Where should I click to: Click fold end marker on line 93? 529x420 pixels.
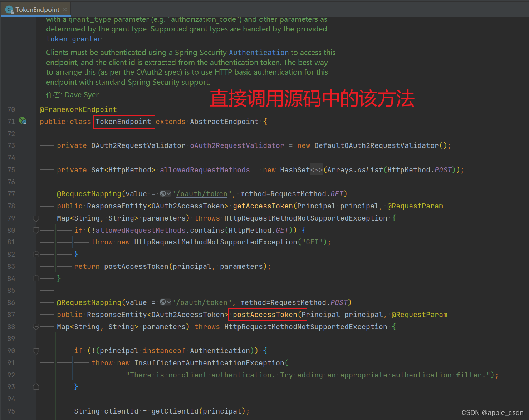pyautogui.click(x=36, y=387)
